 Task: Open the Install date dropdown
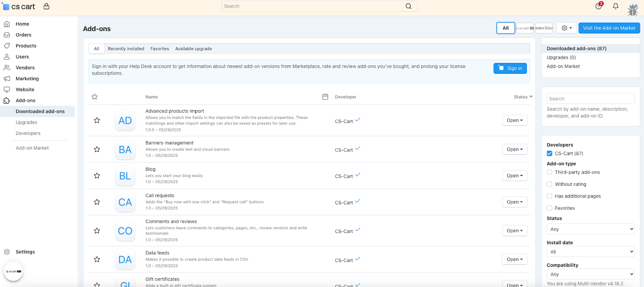coord(590,252)
